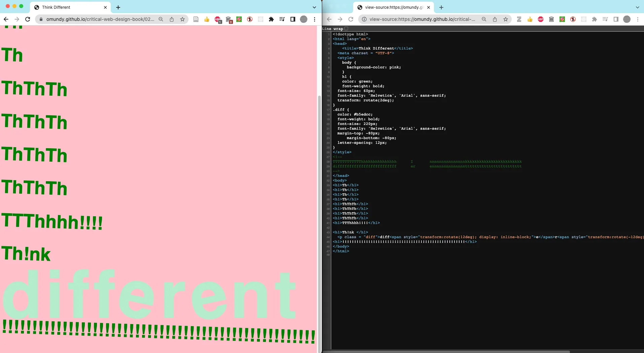Open Extensions puzzle icon in left window

tap(271, 19)
